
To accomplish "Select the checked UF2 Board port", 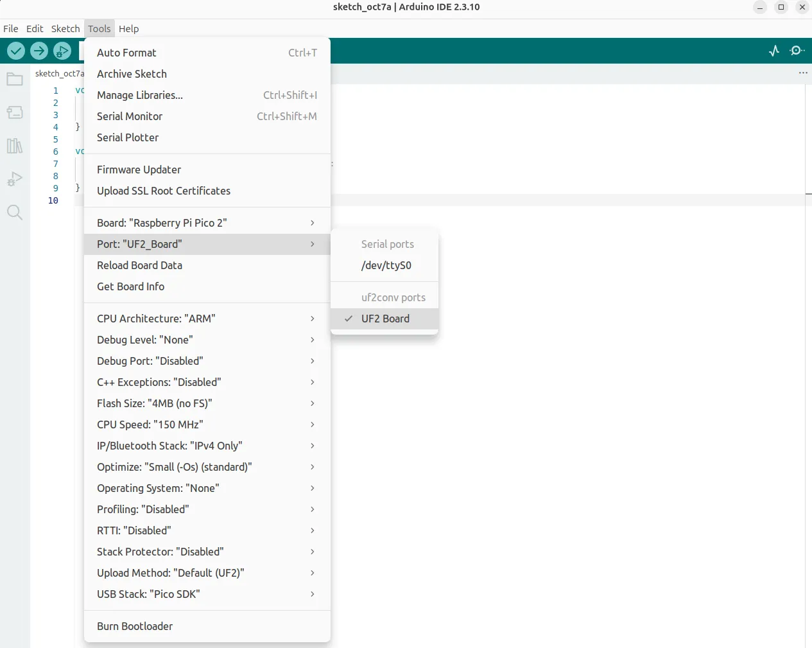I will point(384,319).
